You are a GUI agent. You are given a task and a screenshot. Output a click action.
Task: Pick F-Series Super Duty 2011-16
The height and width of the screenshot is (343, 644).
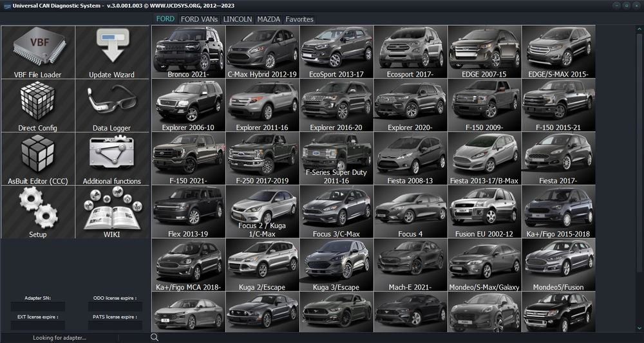(x=336, y=158)
